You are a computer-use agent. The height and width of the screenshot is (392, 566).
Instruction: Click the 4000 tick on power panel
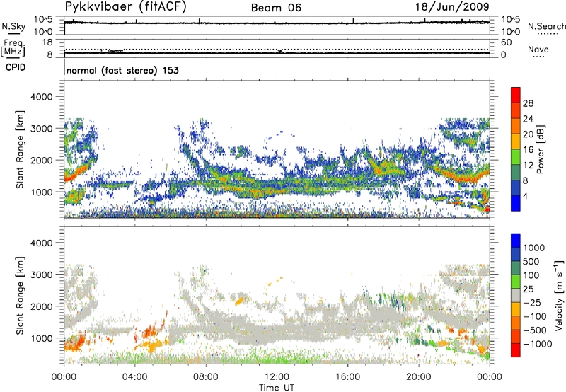(x=41, y=97)
